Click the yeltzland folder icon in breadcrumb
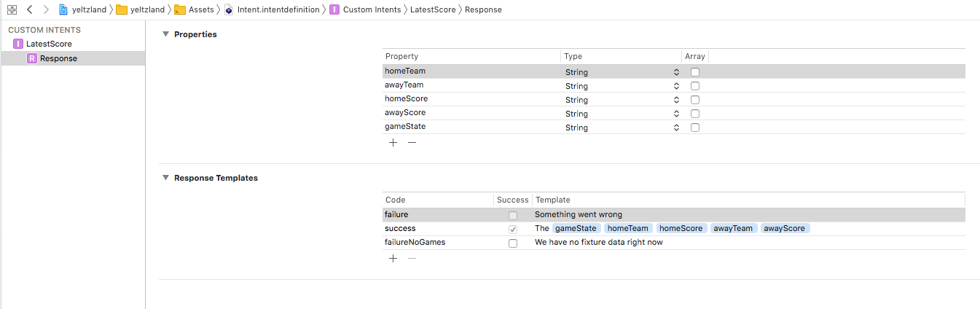The height and width of the screenshot is (309, 980). pyautogui.click(x=122, y=9)
